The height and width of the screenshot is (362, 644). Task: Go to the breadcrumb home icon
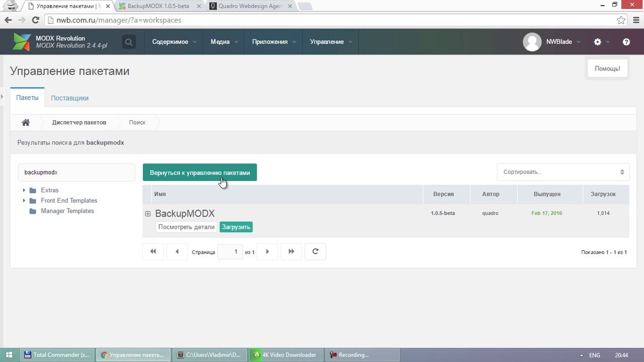pos(26,122)
